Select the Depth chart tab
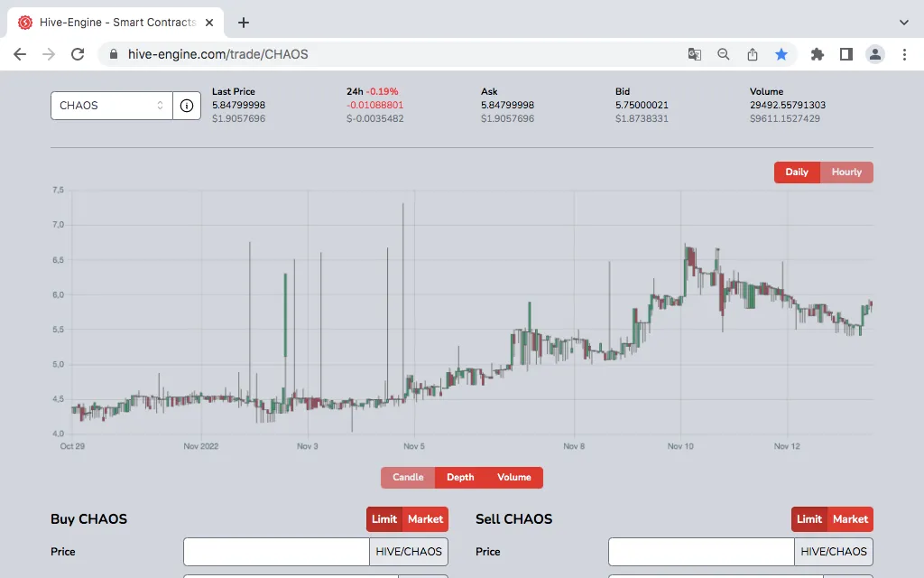924x578 pixels. tap(460, 477)
